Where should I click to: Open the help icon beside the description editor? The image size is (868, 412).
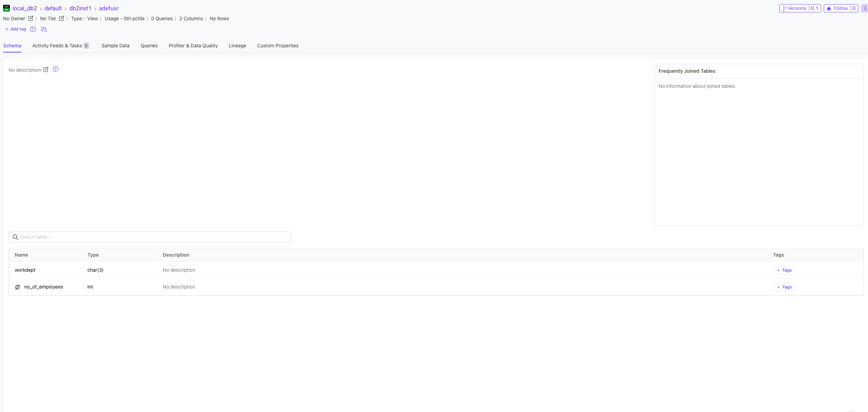[x=55, y=69]
